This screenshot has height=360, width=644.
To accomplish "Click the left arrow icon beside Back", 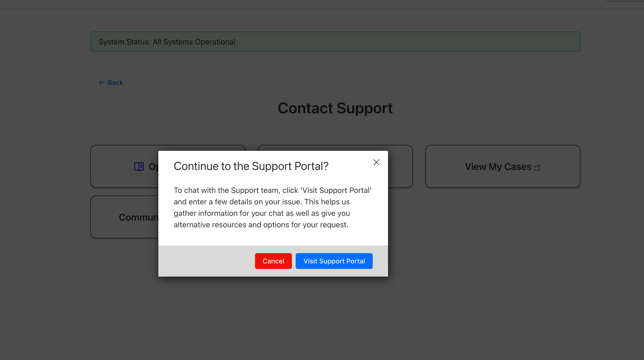I will [101, 82].
